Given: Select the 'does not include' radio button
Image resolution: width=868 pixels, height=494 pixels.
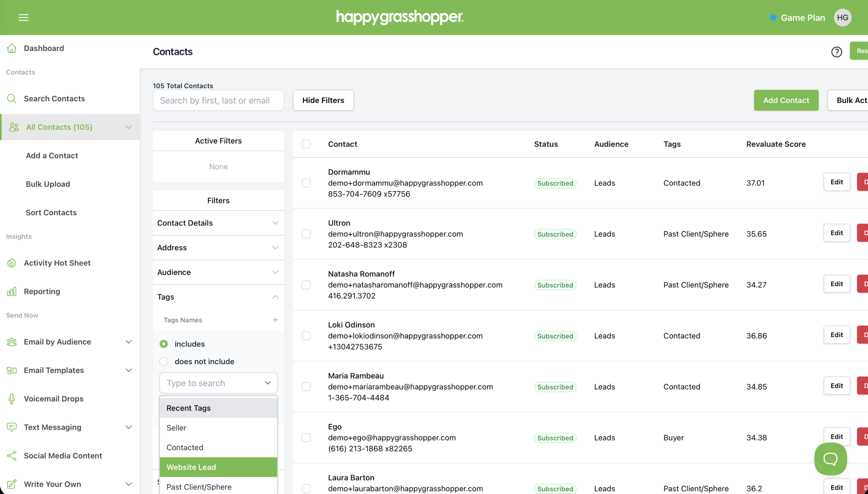Looking at the screenshot, I should [x=164, y=361].
